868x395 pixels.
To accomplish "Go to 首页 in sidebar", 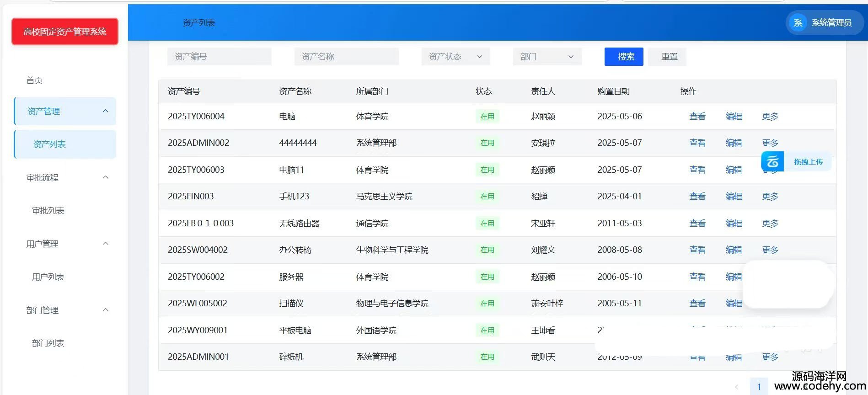I will (34, 80).
